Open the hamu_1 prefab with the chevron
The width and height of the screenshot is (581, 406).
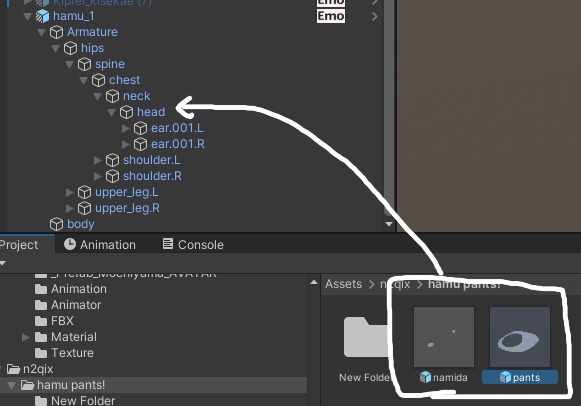[375, 16]
